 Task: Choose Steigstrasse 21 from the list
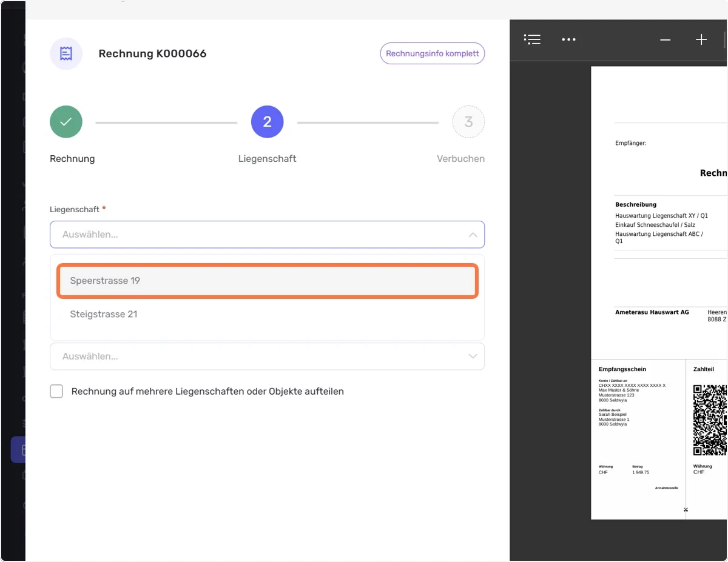[268, 314]
